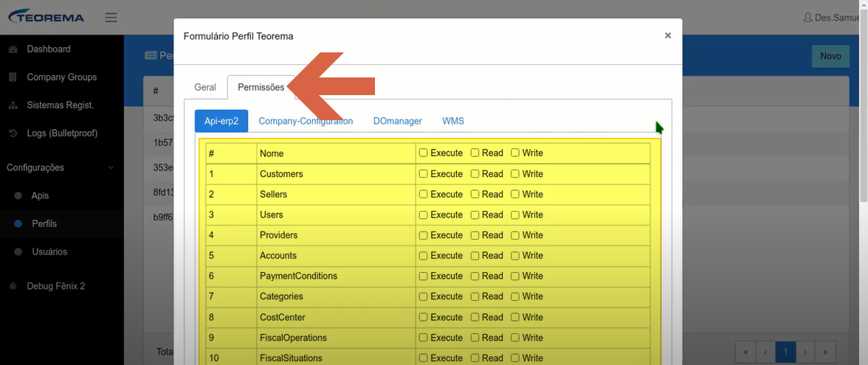Collapse the Configurações sidebar section

[62, 167]
